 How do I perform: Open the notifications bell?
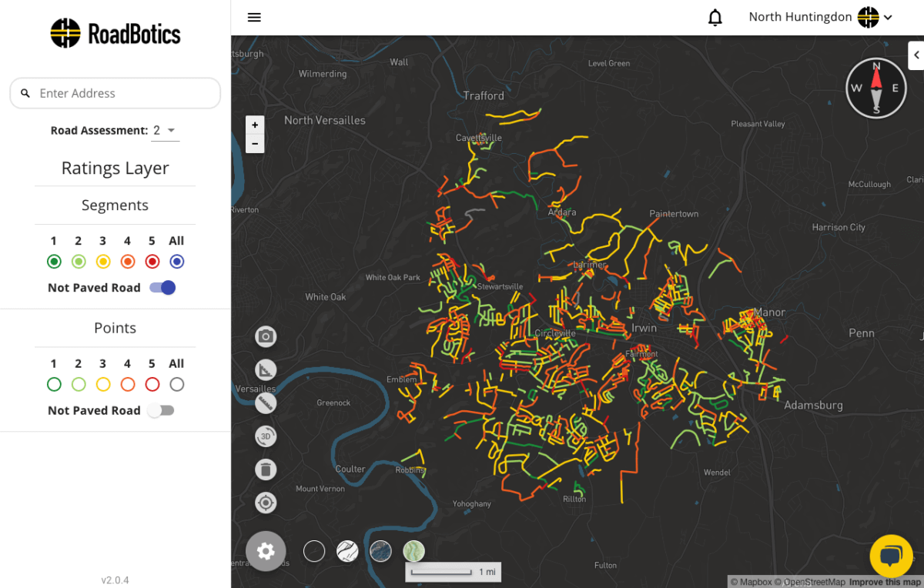[715, 17]
